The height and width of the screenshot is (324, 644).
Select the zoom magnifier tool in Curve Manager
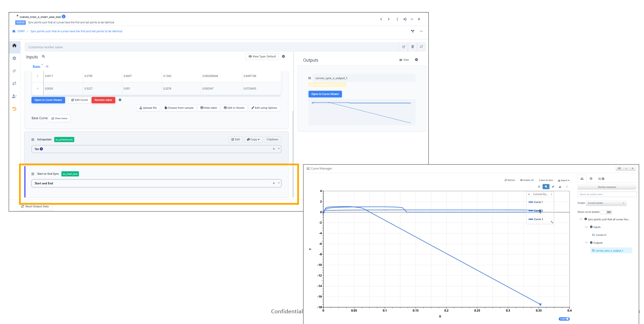(x=546, y=187)
